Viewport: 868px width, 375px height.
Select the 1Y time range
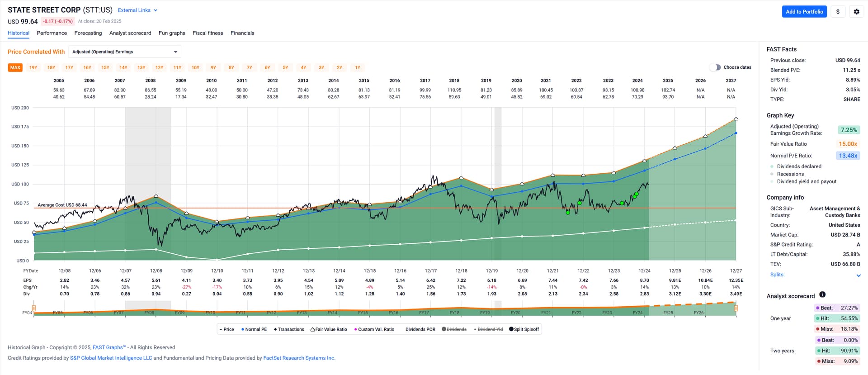coord(358,67)
